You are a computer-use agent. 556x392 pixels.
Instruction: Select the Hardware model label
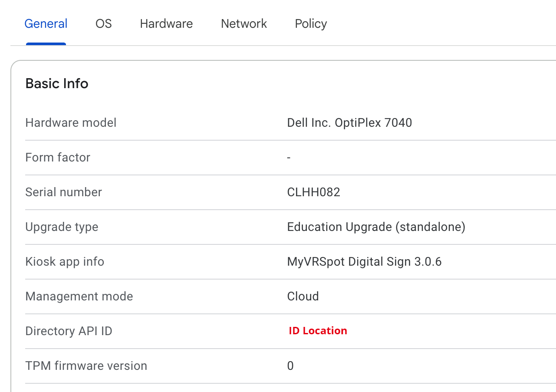click(71, 123)
